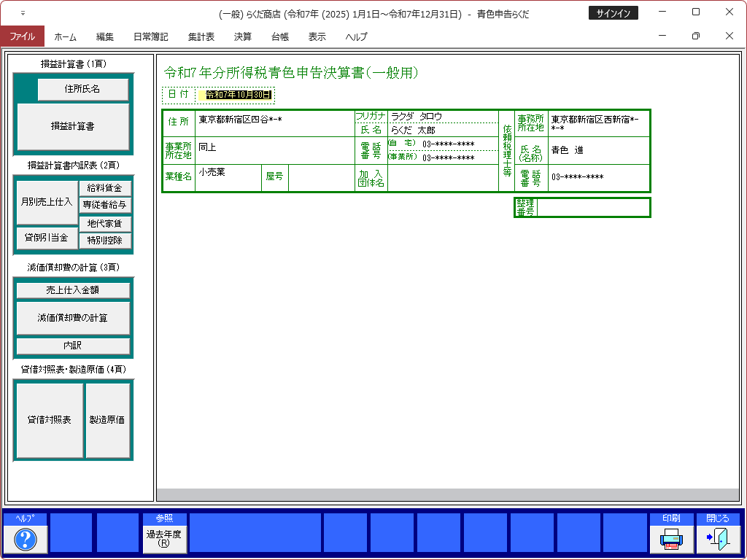Click the door icon to close the form
The image size is (747, 560).
(x=717, y=540)
